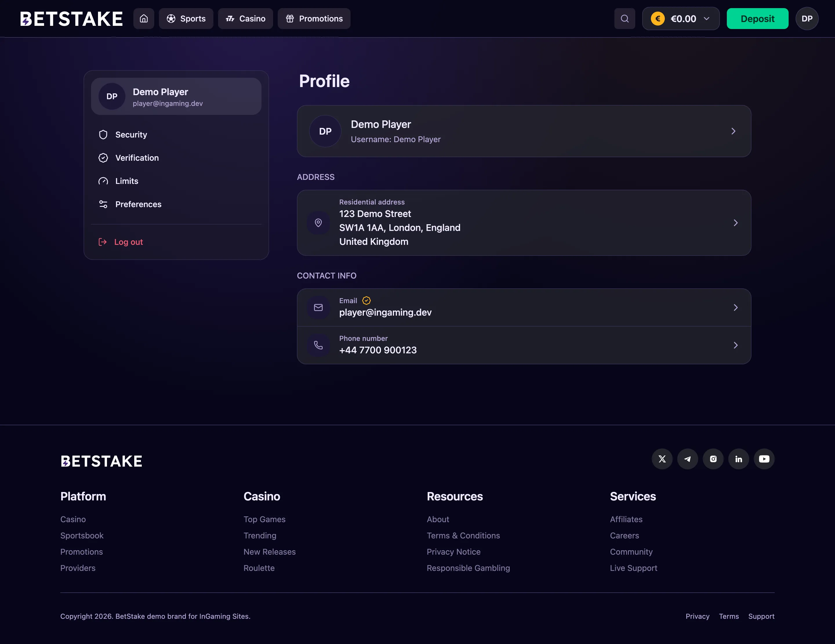The width and height of the screenshot is (835, 644).
Task: Open the Telegram social icon
Action: [687, 459]
